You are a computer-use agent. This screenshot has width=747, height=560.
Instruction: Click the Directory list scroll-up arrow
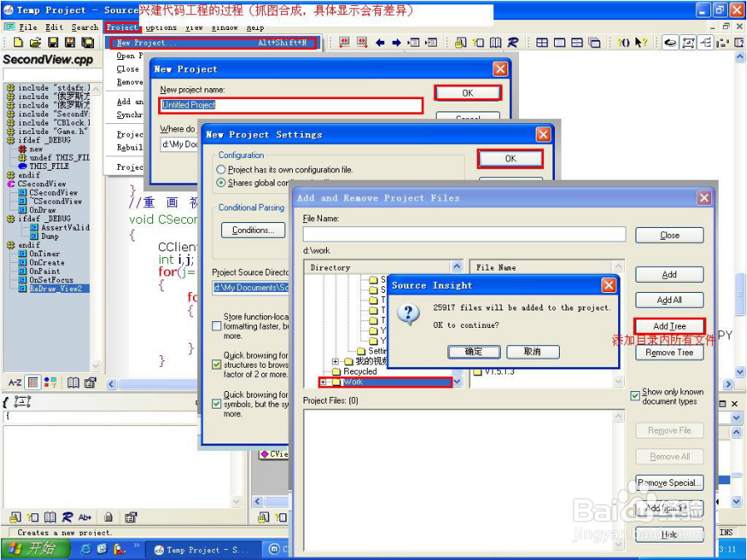point(457,266)
